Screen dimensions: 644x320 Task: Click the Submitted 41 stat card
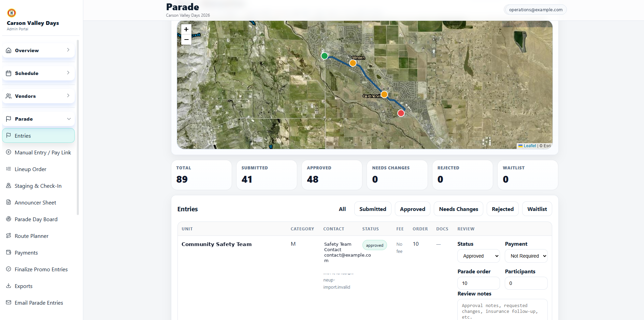click(267, 175)
